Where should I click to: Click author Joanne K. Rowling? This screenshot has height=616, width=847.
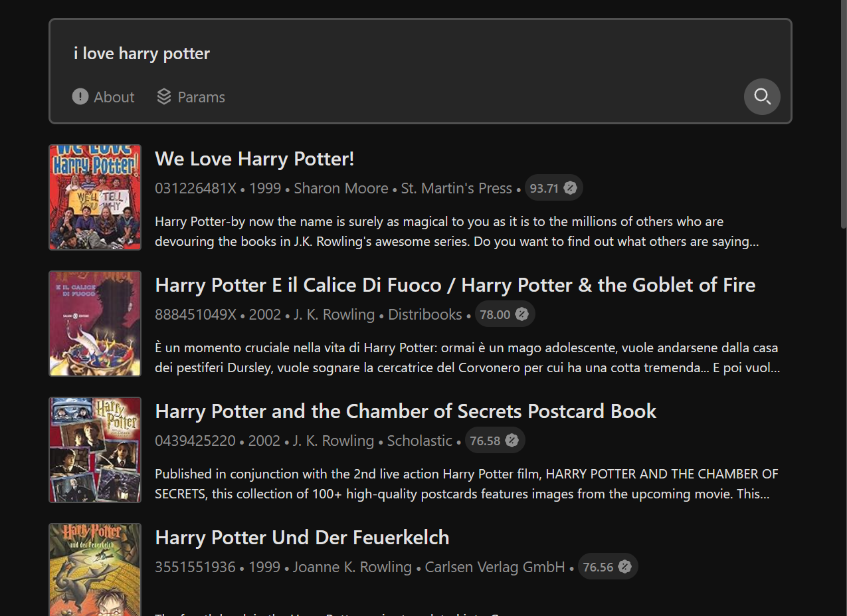352,567
